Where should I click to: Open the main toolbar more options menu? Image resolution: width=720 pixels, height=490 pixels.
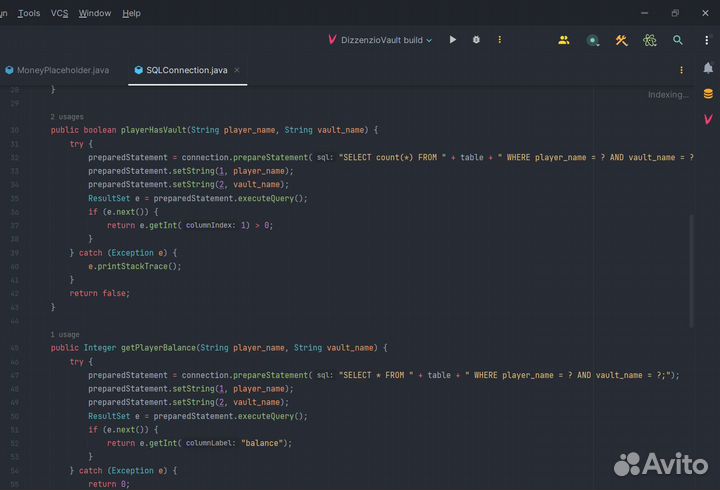click(x=708, y=40)
